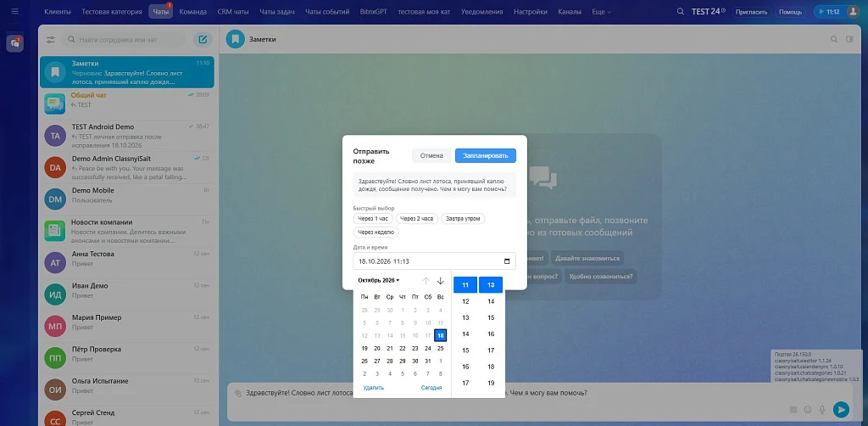This screenshot has width=868, height=426.
Task: Select date 18 in the calendar
Action: [x=441, y=335]
